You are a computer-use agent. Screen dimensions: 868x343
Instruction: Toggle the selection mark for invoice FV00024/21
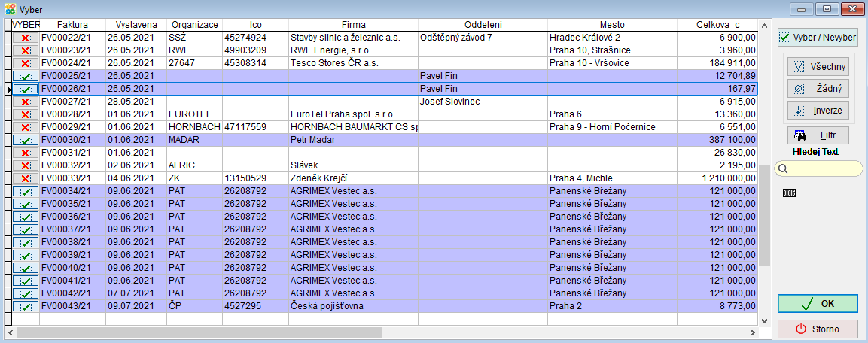tap(25, 63)
